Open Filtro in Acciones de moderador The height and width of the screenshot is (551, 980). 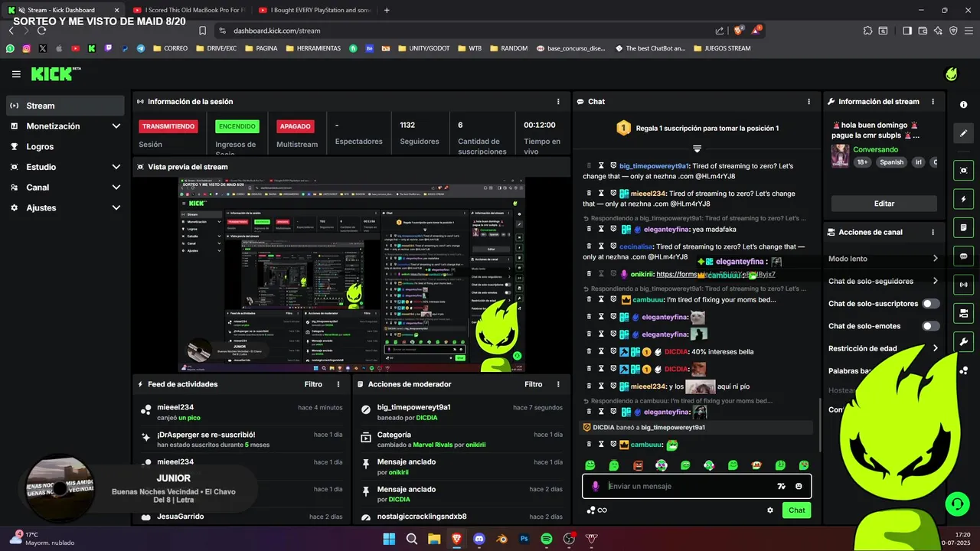point(533,384)
